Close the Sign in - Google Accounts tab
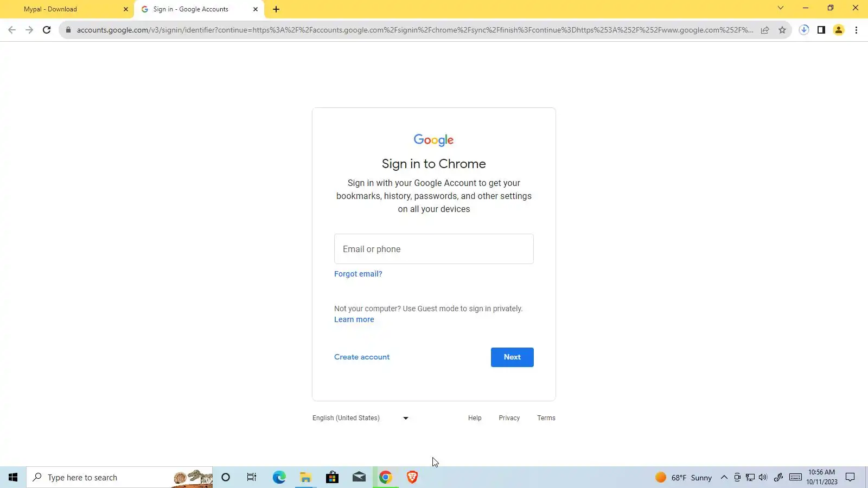The width and height of the screenshot is (868, 488). tap(256, 9)
